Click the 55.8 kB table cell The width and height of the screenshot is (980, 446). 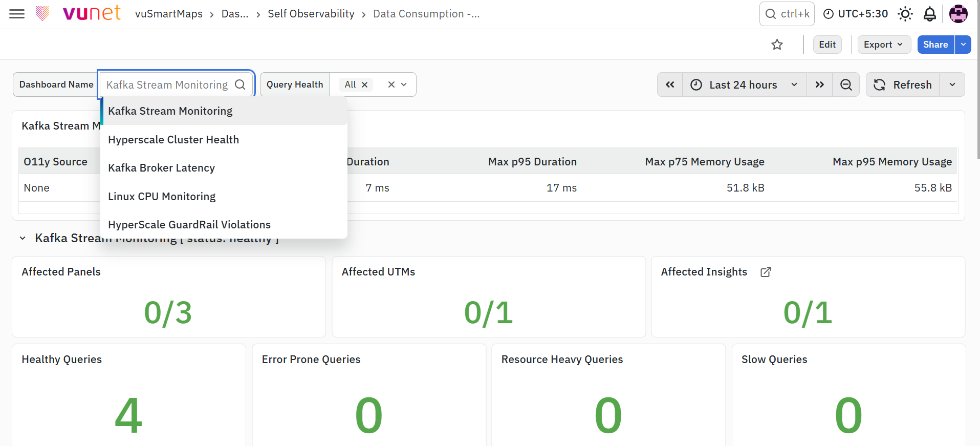click(x=933, y=188)
